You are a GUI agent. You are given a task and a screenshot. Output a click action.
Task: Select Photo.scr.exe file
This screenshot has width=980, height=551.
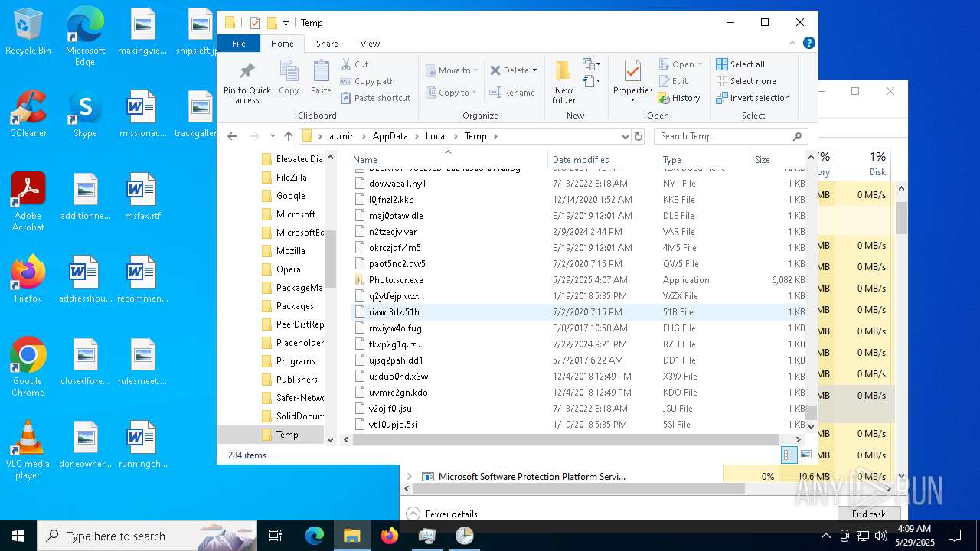396,280
